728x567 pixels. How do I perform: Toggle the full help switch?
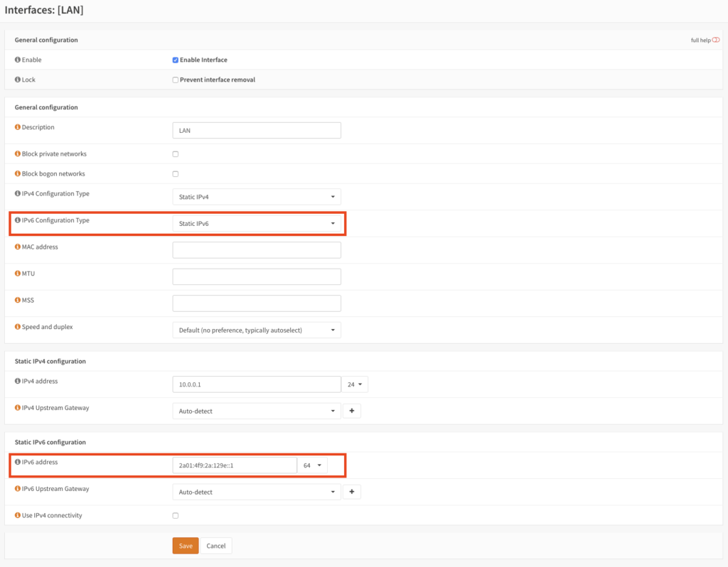(716, 40)
